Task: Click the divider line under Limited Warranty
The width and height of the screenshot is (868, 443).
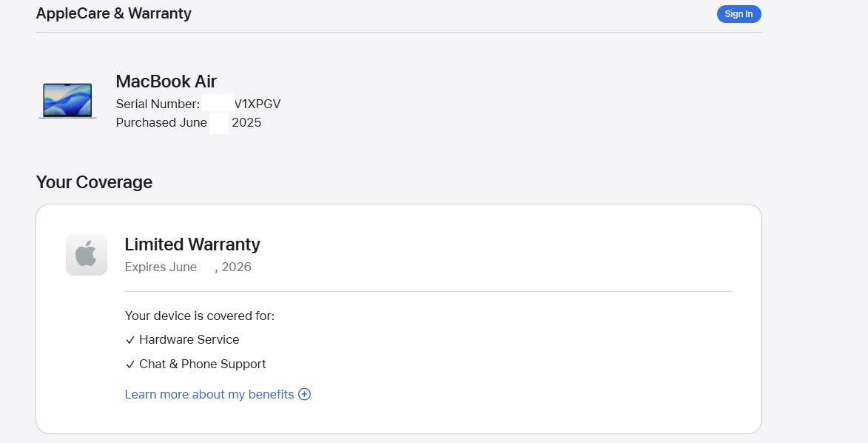Action: coord(428,292)
